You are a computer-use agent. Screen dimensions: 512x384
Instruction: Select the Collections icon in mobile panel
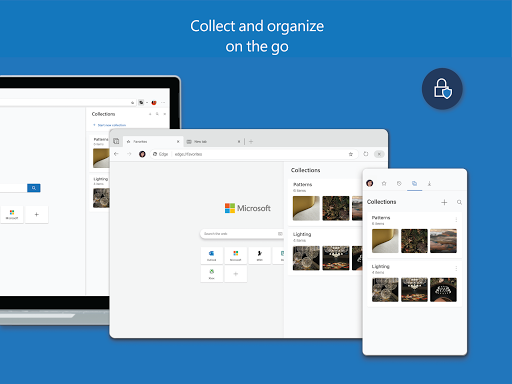coord(414,183)
